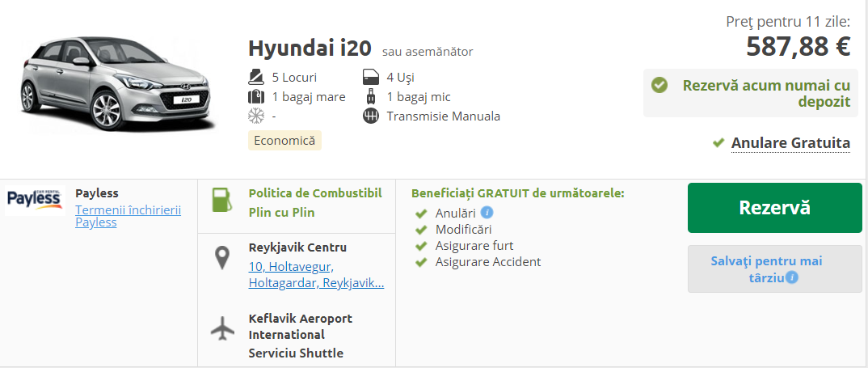This screenshot has width=868, height=368.
Task: Click the Plin cu Plin text
Action: [x=282, y=213]
